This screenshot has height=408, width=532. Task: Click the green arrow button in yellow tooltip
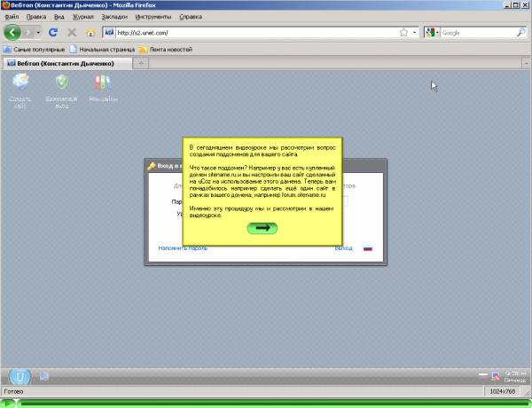point(262,228)
